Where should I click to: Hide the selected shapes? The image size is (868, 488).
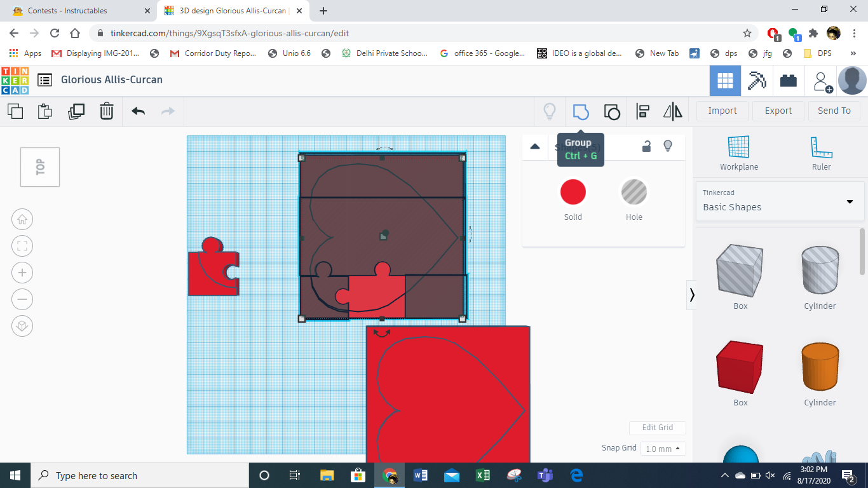click(x=668, y=146)
